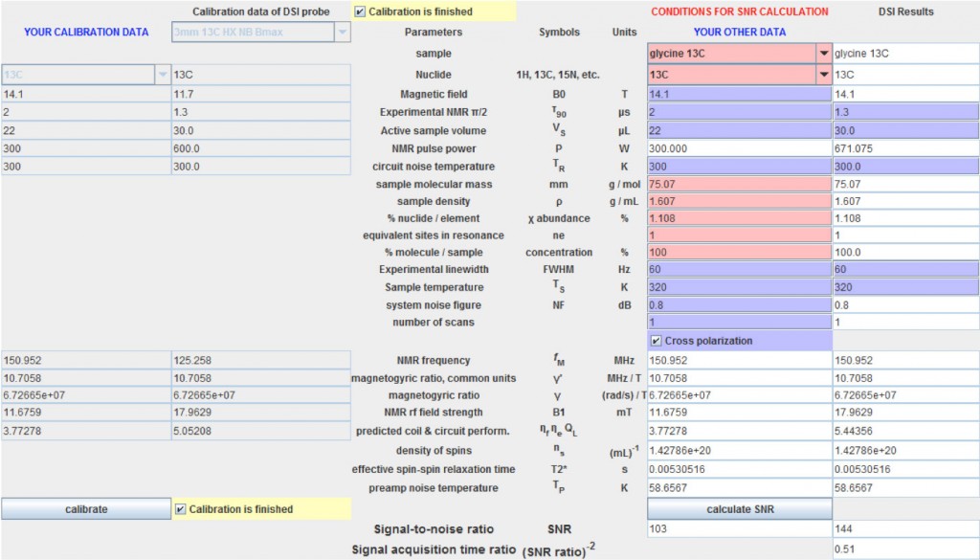Click other data density of spins 1.42786e+20
This screenshot has height=560, width=980.
pyautogui.click(x=740, y=451)
